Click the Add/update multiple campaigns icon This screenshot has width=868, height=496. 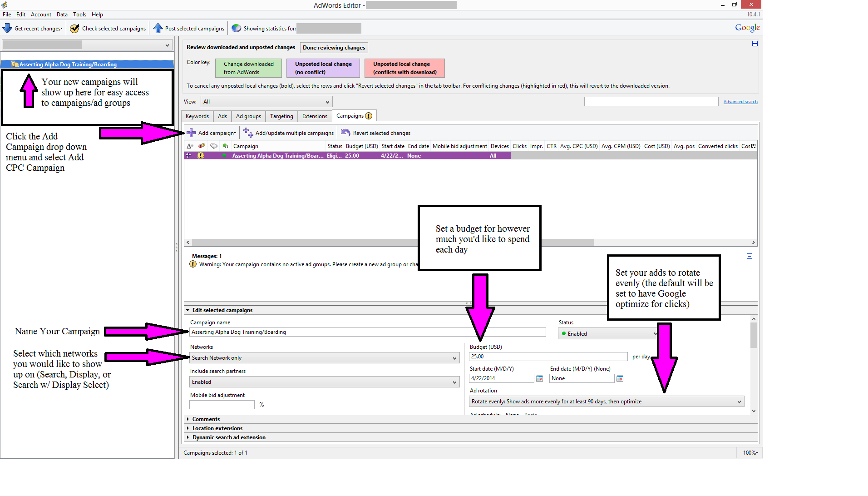click(x=248, y=133)
